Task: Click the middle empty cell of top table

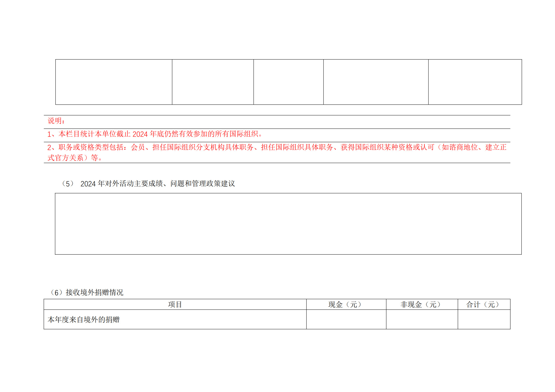Action: point(288,82)
